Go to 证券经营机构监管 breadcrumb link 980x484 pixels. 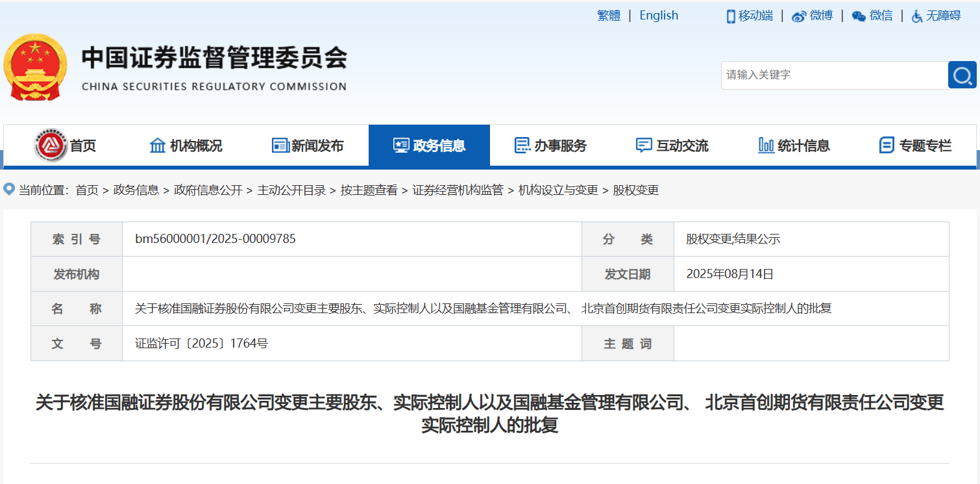click(x=458, y=190)
